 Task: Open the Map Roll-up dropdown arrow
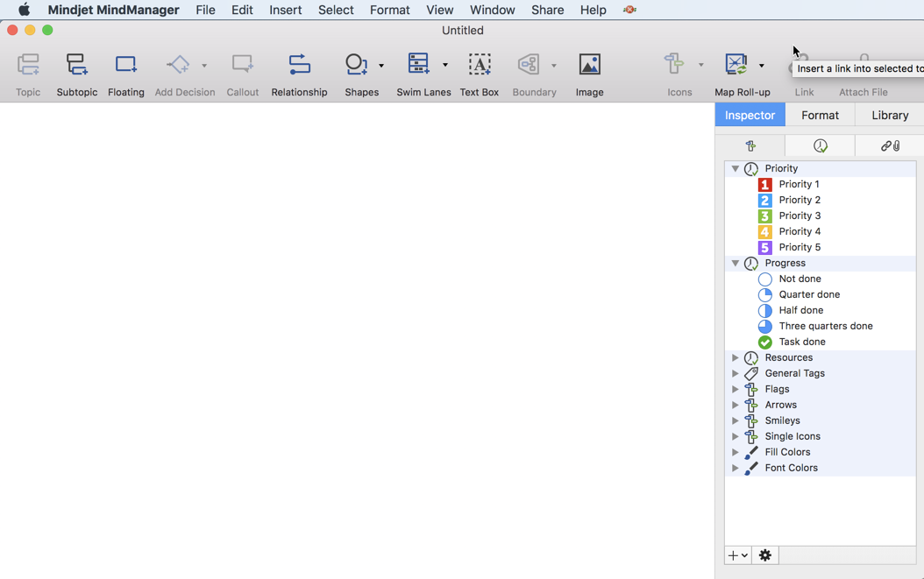point(761,66)
